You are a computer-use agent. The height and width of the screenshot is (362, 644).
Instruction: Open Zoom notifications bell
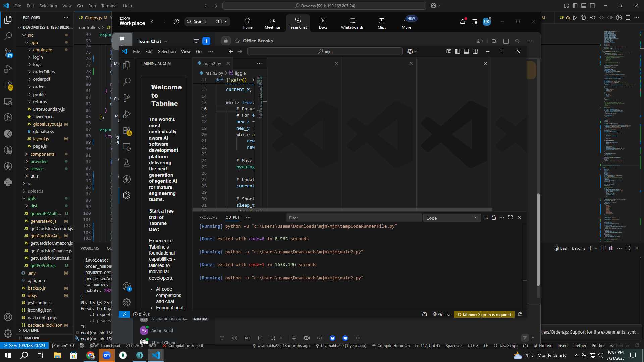(463, 22)
